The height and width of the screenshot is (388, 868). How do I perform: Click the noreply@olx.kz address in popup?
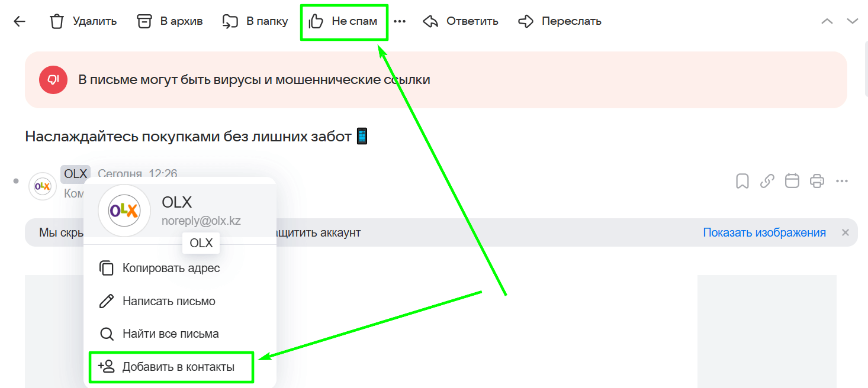pos(201,221)
